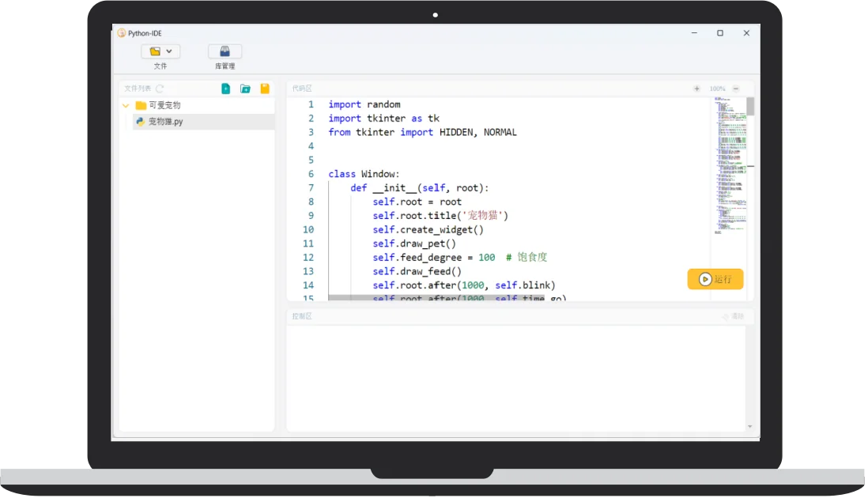Collapse the 可爱宠物 folder chevron
Screen dimensions: 868x498
(126, 105)
